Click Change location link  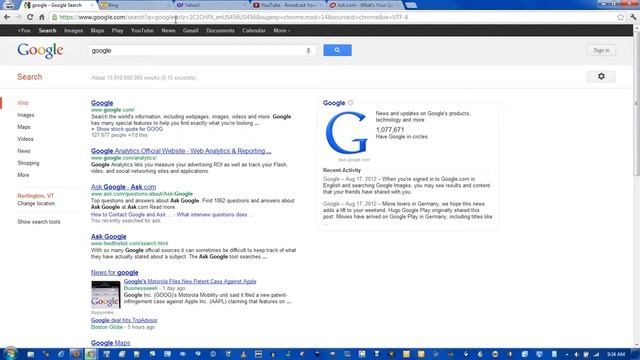tap(36, 203)
